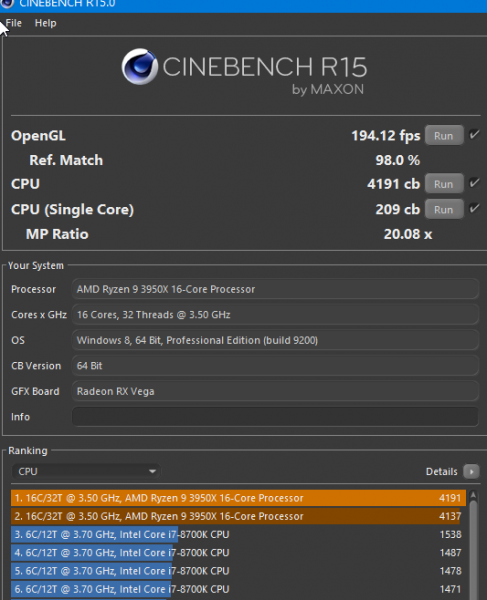Select ranking entry 5 scoring 1478
487x600 pixels.
[x=238, y=571]
